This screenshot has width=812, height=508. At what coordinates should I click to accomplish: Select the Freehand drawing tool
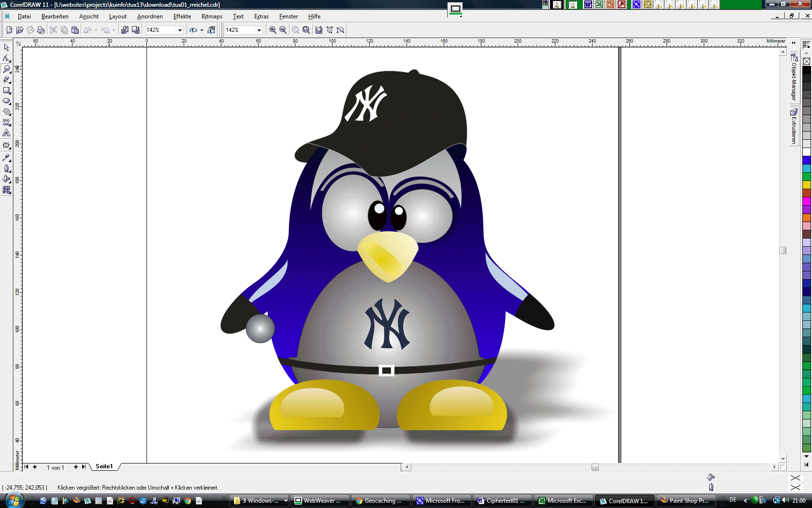pos(6,79)
